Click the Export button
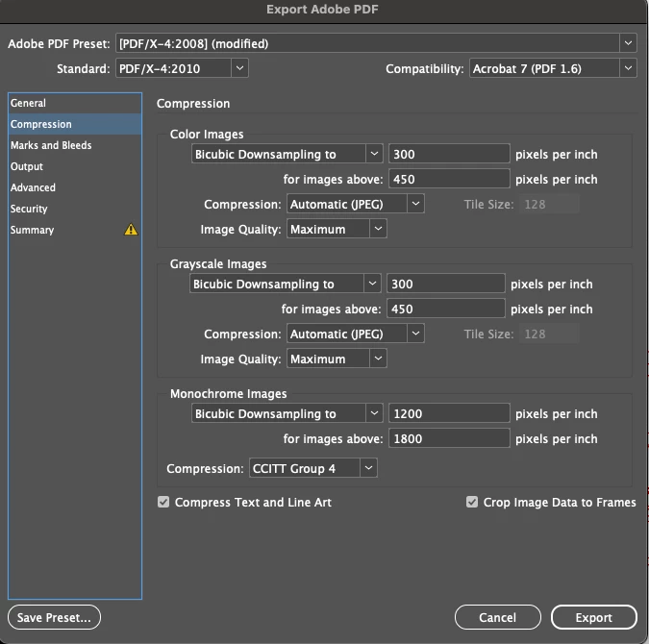Viewport: 649px width, 644px height. [x=593, y=617]
